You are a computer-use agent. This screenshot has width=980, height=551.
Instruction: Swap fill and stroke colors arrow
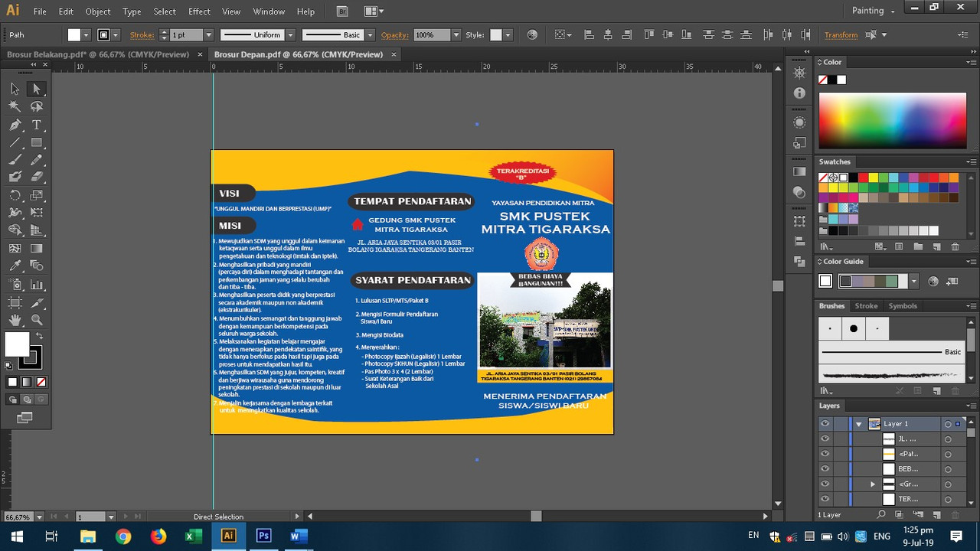click(39, 336)
